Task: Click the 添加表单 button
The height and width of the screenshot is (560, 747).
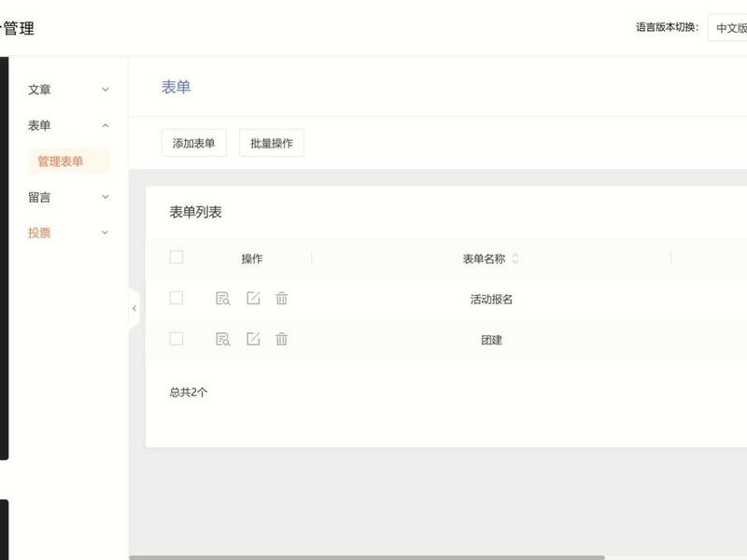Action: (194, 143)
